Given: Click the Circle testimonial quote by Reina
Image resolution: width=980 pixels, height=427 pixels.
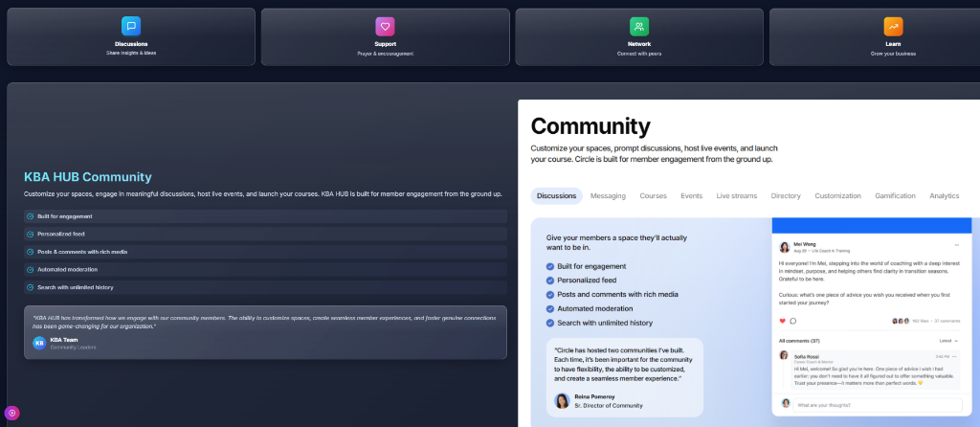Looking at the screenshot, I should pyautogui.click(x=623, y=365).
